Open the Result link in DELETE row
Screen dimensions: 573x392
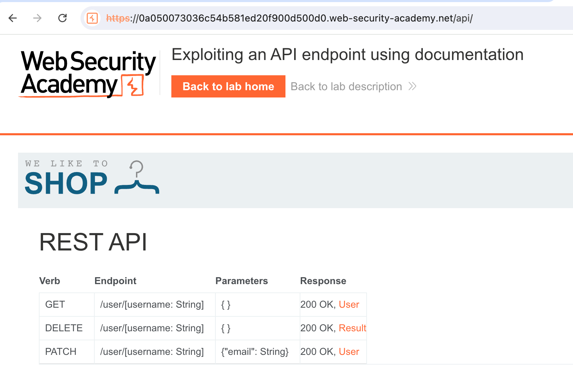click(352, 328)
